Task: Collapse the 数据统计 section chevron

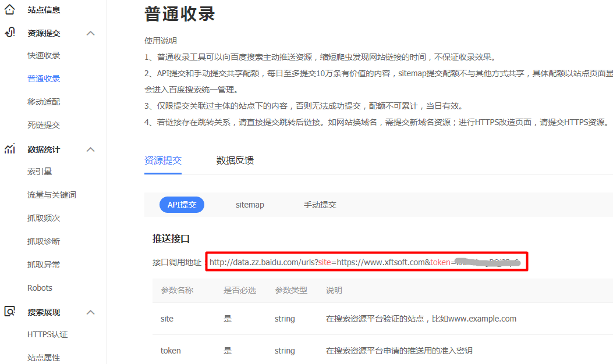Action: pos(91,149)
